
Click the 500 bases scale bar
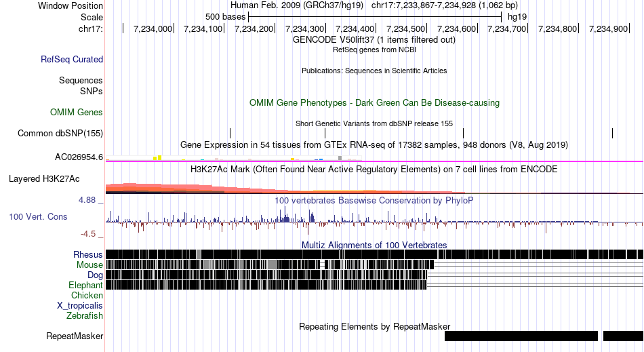pos(375,17)
